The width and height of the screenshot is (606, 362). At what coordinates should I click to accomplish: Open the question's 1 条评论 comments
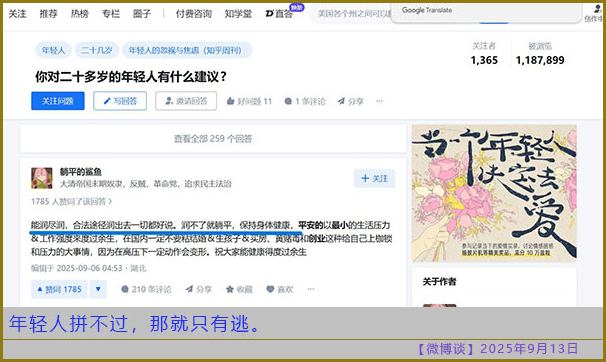click(305, 101)
